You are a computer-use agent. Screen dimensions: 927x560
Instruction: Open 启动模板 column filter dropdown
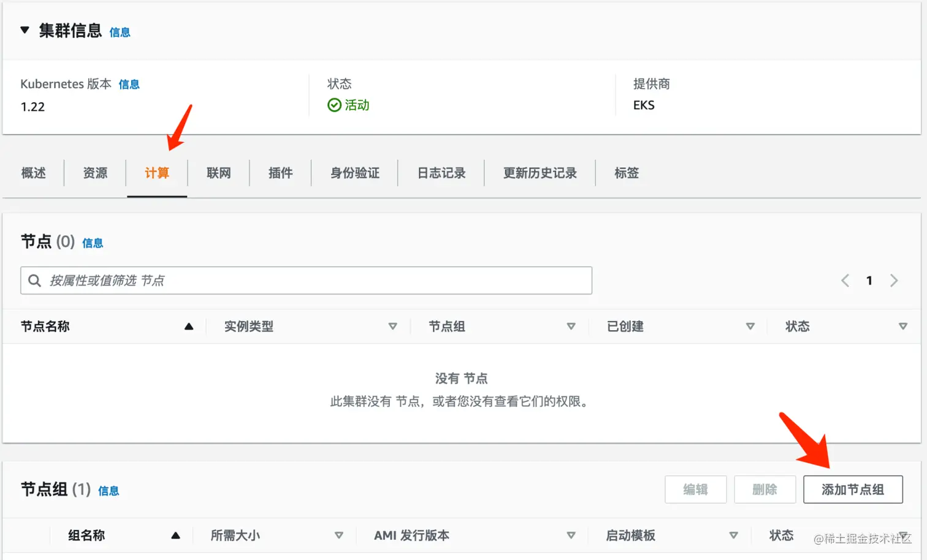734,535
